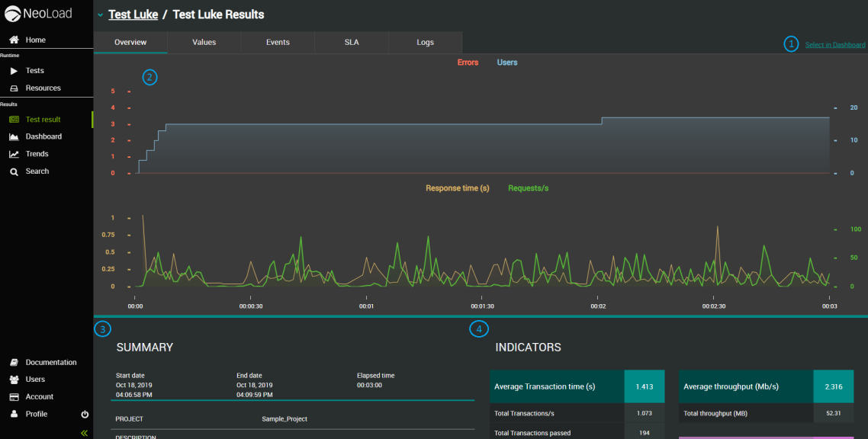Click the Resources icon in sidebar
The height and width of the screenshot is (439, 868).
[x=14, y=88]
